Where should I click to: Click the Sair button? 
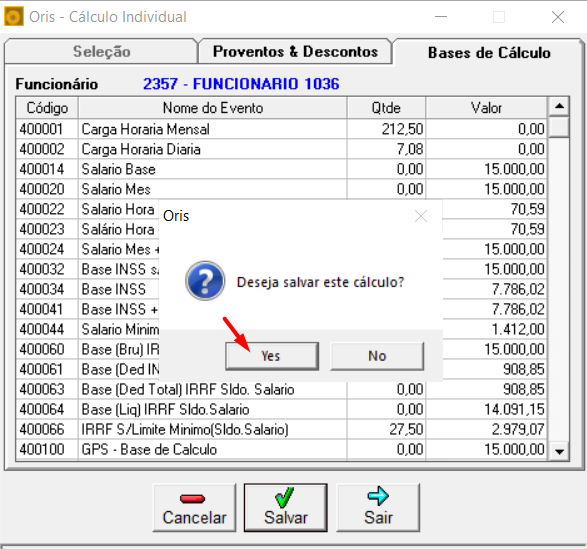[378, 507]
